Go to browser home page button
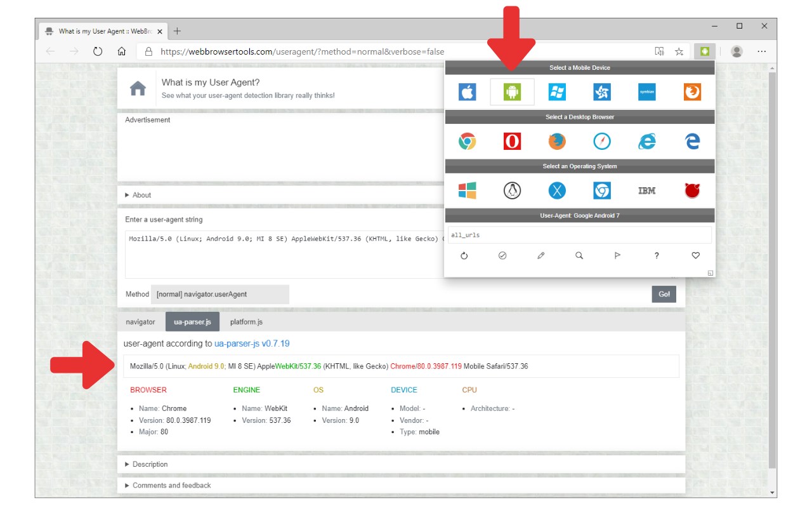 pyautogui.click(x=122, y=51)
